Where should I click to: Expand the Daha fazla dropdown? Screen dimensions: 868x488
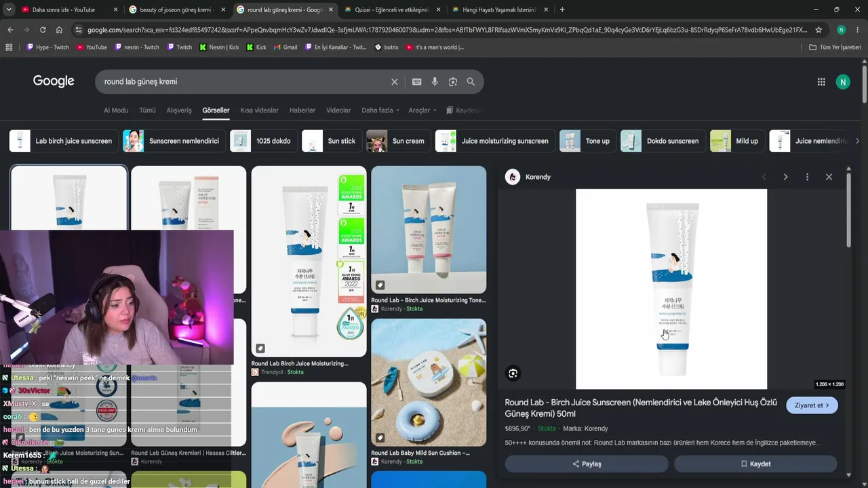point(380,110)
